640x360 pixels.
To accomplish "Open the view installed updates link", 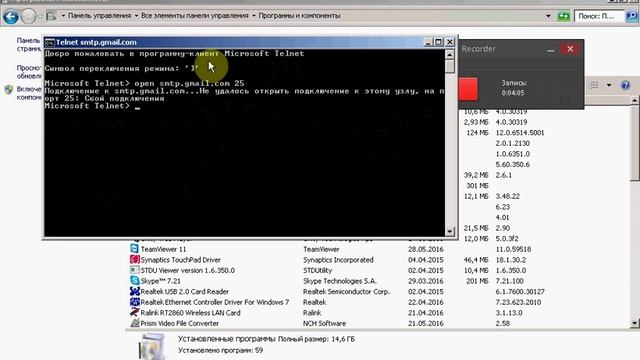I will pyautogui.click(x=29, y=72).
